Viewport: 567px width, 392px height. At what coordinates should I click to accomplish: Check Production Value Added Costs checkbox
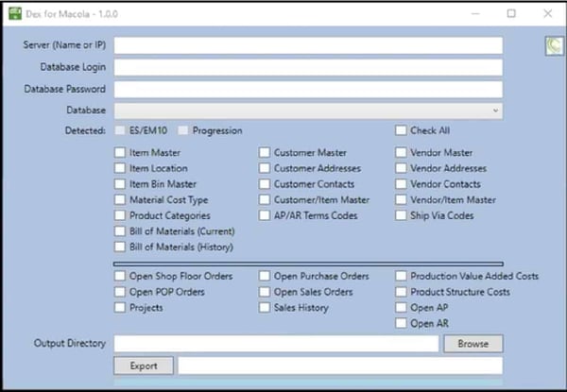tap(401, 276)
